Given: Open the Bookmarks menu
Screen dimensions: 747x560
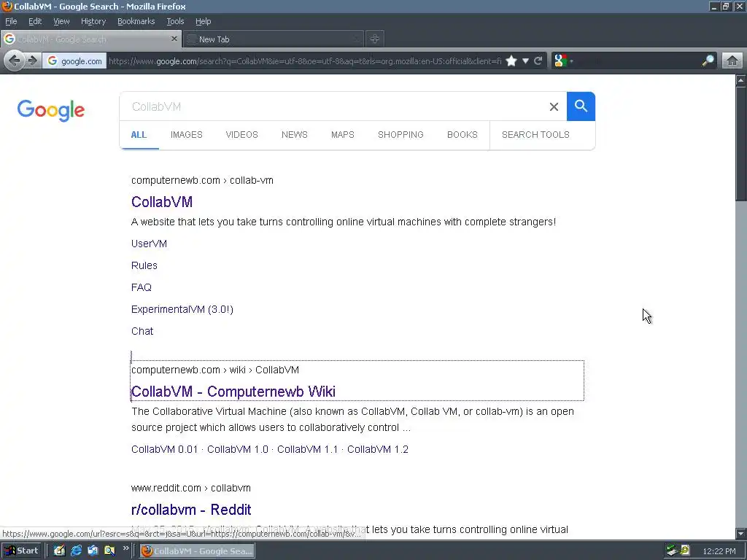Looking at the screenshot, I should (136, 21).
